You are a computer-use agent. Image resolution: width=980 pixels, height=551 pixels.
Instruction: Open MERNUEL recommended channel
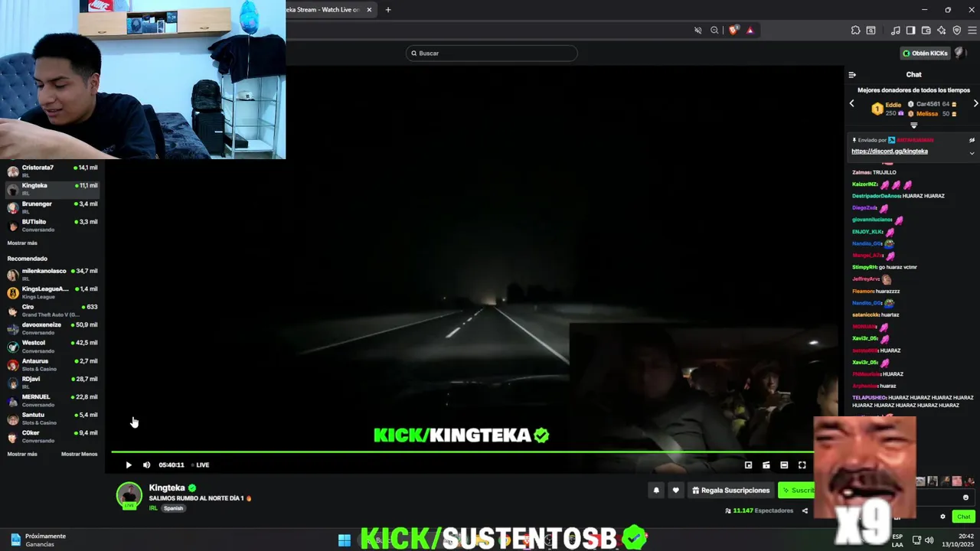(52, 399)
